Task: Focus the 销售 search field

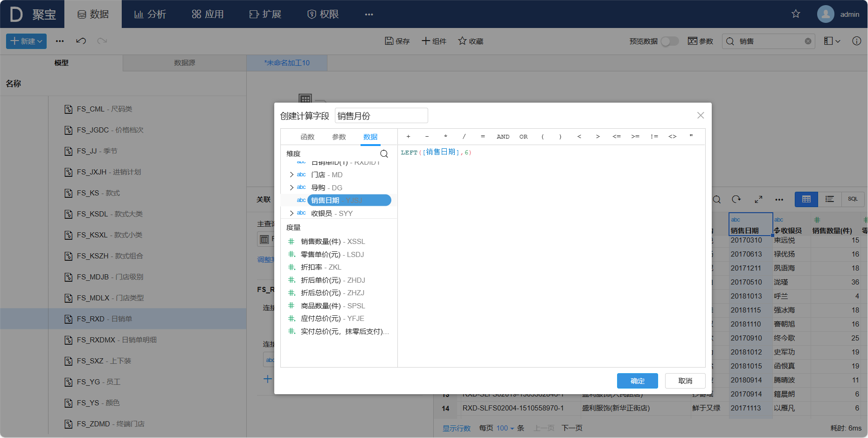Action: point(769,41)
